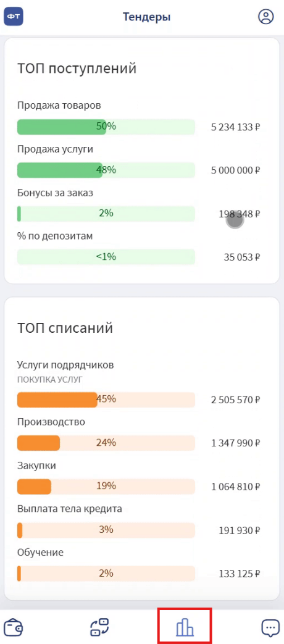This screenshot has height=644, width=284.
Task: Select the Продажа товаров 50% bar
Action: 106,127
